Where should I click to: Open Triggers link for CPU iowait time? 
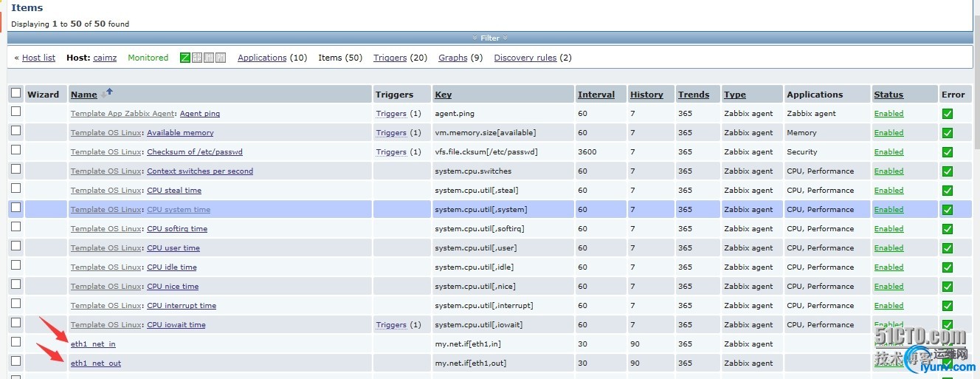pyautogui.click(x=390, y=325)
